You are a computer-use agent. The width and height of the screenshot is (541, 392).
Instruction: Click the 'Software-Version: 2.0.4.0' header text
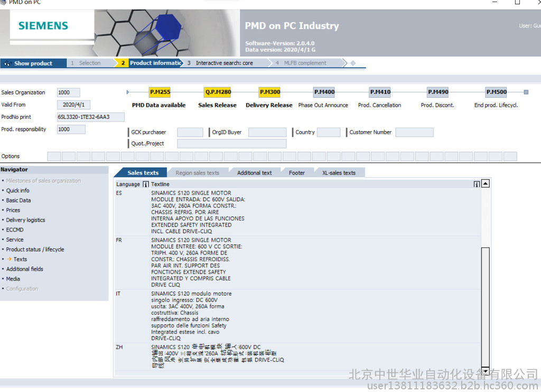[280, 43]
